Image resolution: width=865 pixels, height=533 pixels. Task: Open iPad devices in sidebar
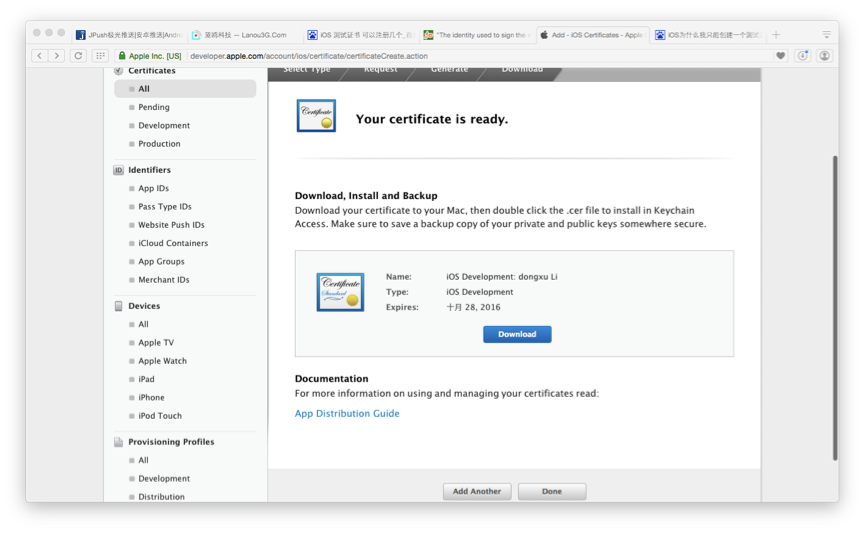click(x=146, y=379)
